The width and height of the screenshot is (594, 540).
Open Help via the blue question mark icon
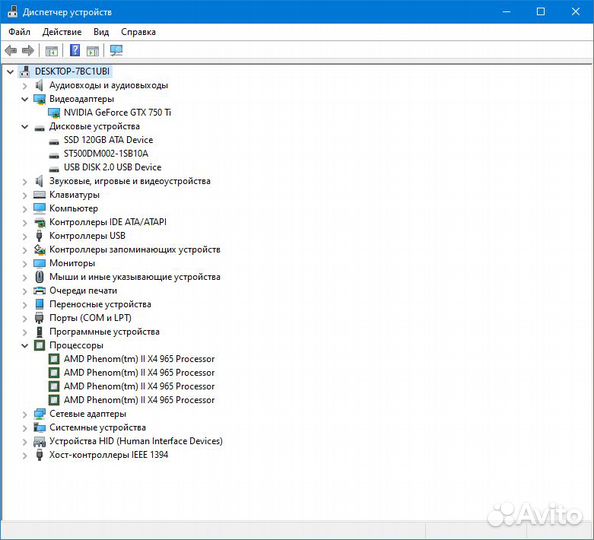tap(75, 50)
